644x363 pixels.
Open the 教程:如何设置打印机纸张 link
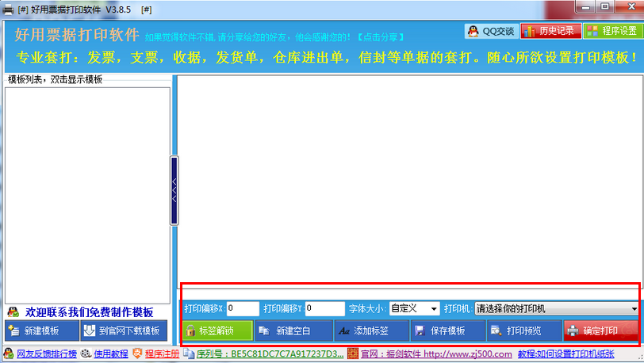coord(566,354)
